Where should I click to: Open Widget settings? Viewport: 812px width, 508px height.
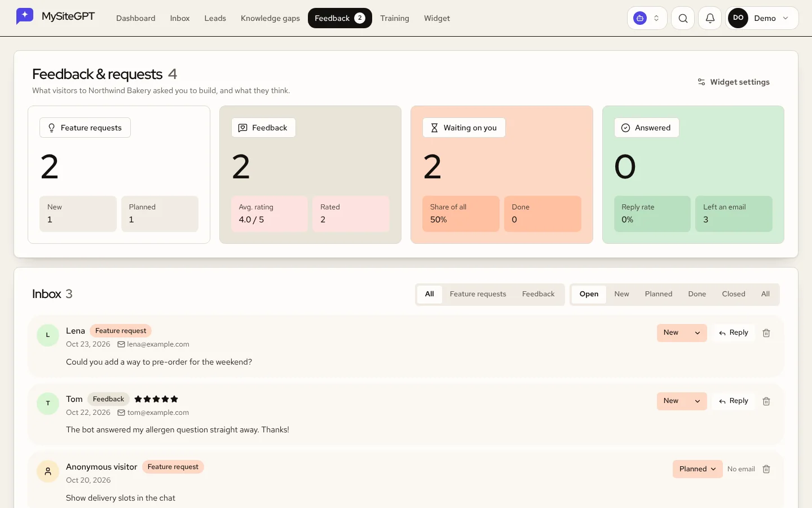734,82
